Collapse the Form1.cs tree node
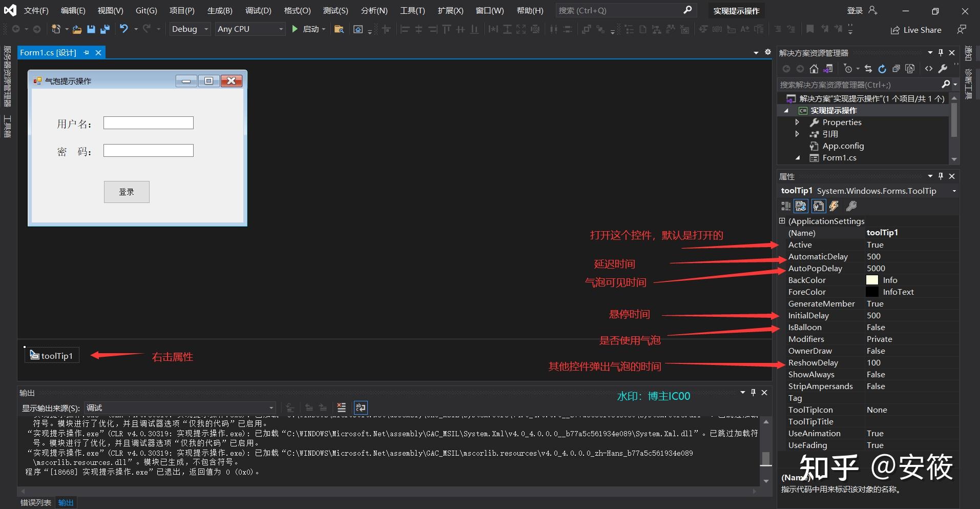 (x=799, y=158)
